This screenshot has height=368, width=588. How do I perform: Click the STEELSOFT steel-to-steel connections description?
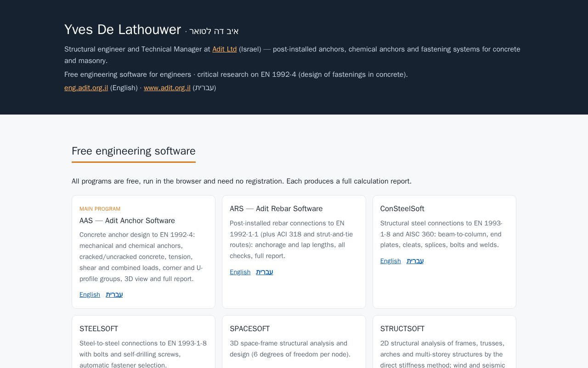point(143,354)
